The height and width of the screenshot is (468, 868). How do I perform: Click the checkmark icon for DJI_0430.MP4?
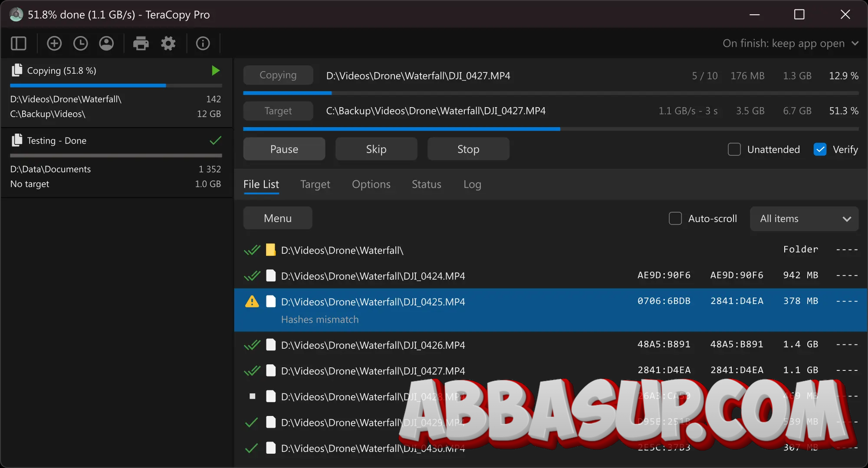point(252,448)
